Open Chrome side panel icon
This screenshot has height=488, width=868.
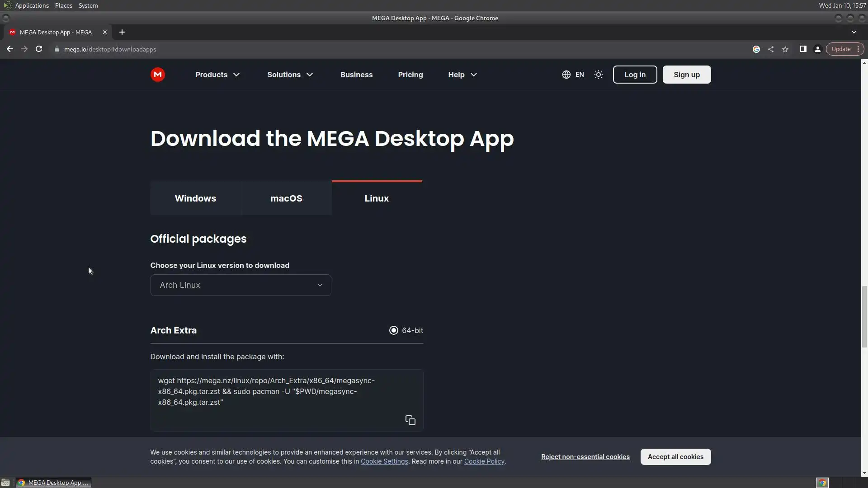803,49
